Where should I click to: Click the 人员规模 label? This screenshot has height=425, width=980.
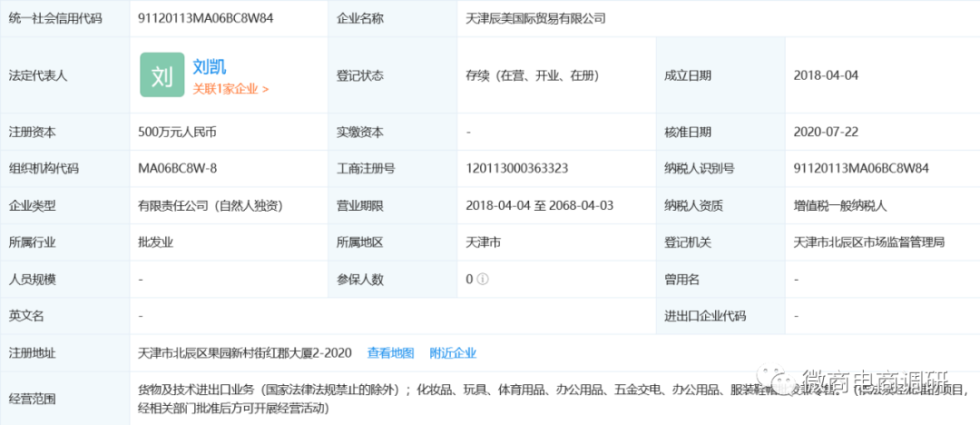coord(32,279)
